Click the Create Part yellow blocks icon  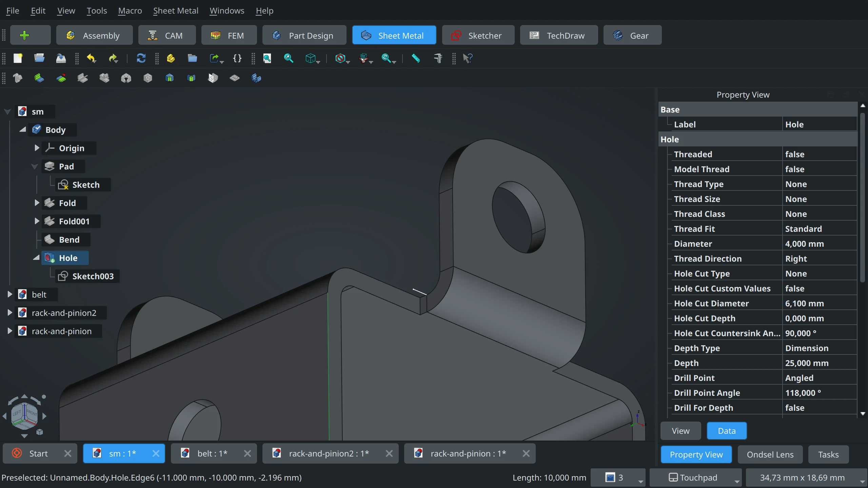coord(171,58)
